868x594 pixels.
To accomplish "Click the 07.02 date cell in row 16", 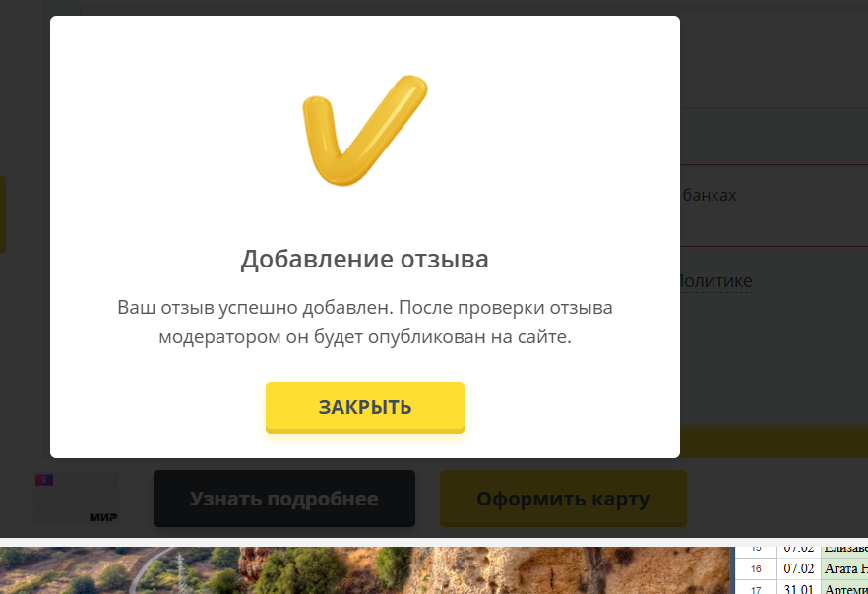I will [x=799, y=568].
